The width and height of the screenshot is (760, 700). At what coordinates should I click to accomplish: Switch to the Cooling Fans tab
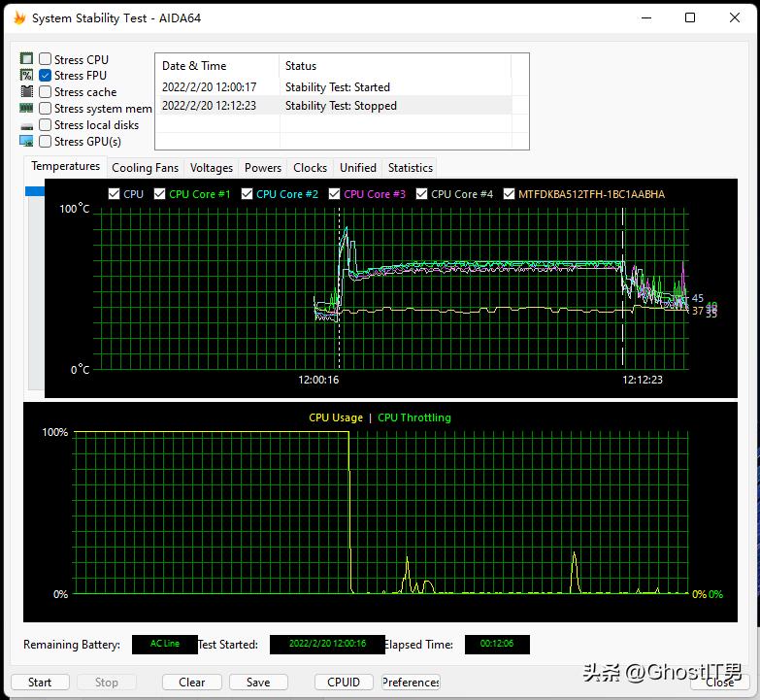146,168
